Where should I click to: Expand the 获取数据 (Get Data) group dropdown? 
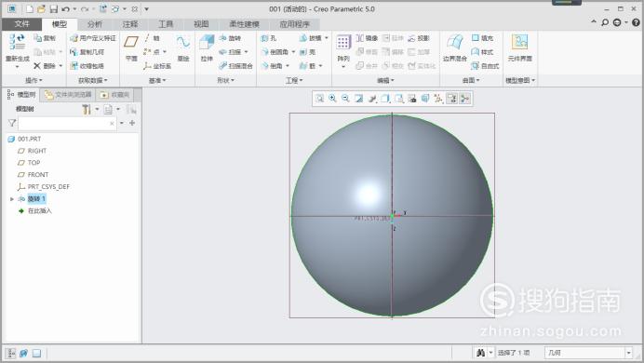click(x=93, y=80)
